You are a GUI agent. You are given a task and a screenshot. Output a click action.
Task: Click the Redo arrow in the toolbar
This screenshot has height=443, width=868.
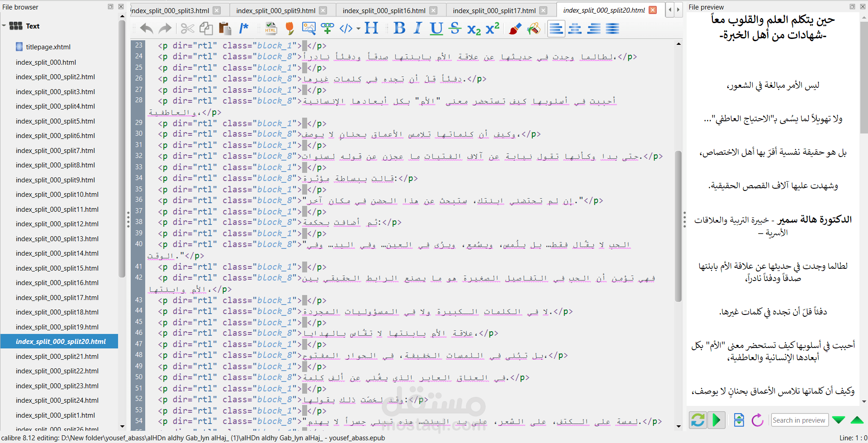tap(166, 29)
